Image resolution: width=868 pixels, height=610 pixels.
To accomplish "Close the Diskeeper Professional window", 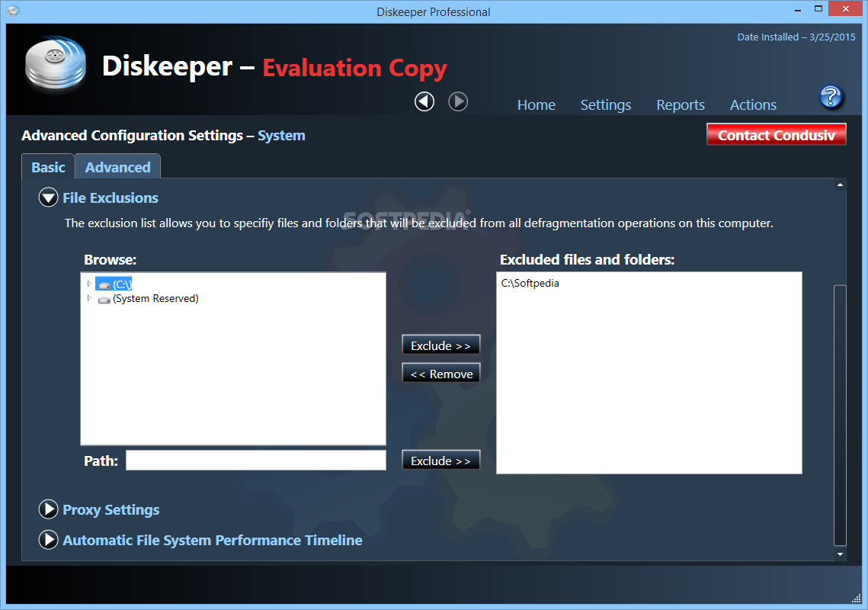I will point(845,9).
